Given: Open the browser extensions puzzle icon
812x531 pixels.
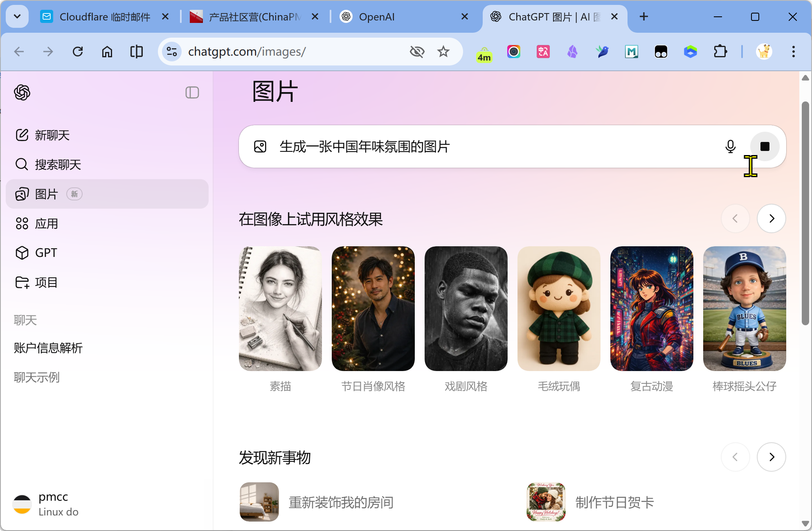Looking at the screenshot, I should click(x=720, y=52).
